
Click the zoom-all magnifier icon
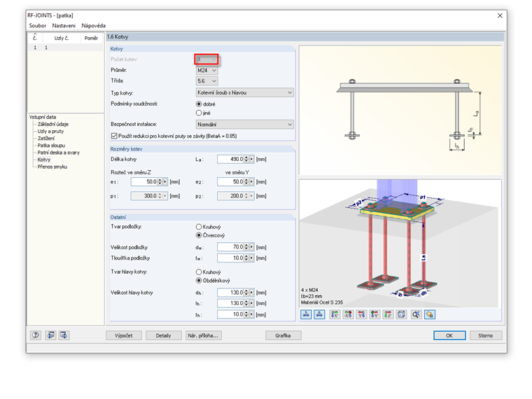tap(416, 314)
